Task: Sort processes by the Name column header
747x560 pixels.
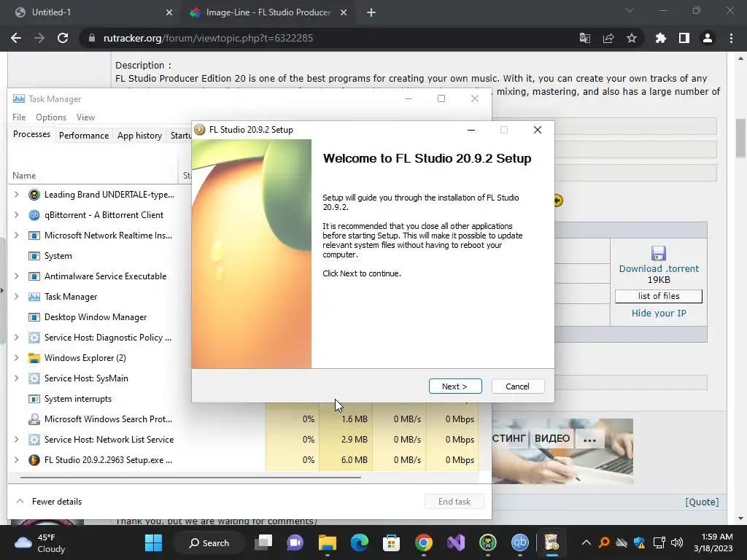Action: pyautogui.click(x=24, y=176)
